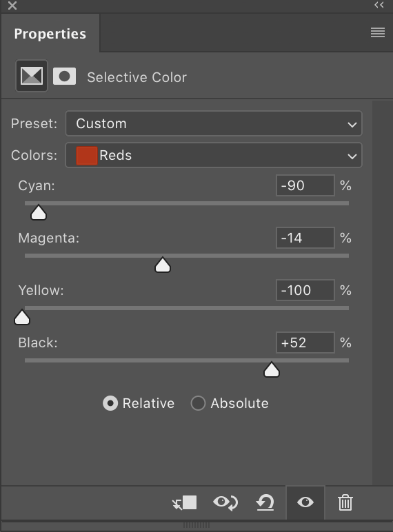
Task: Click the Selective Color adjustment icon
Action: (x=32, y=76)
